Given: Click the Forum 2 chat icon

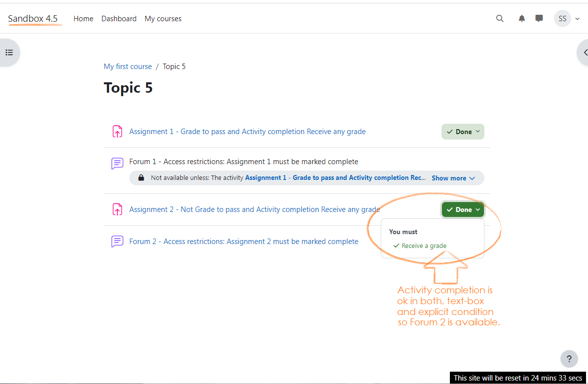Looking at the screenshot, I should [x=117, y=241].
